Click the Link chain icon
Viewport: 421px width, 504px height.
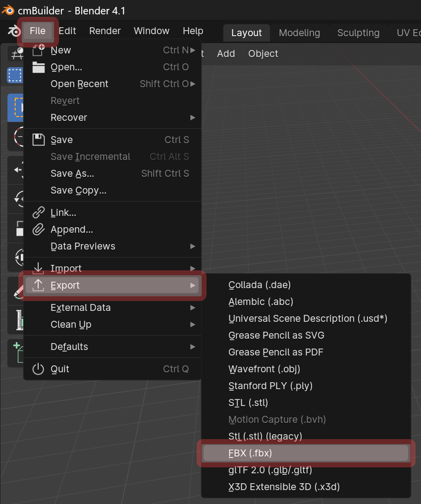coord(39,213)
